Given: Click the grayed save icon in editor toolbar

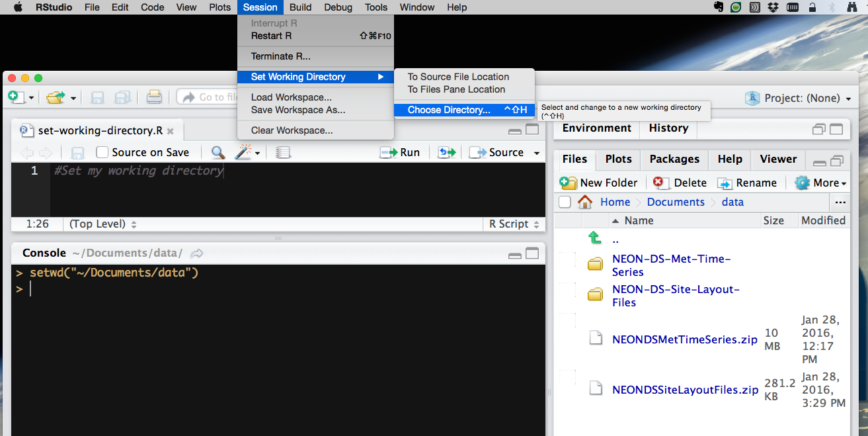Looking at the screenshot, I should pos(77,153).
